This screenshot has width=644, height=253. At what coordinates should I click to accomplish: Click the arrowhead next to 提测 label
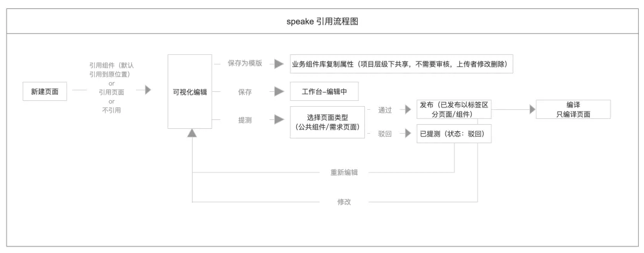point(279,119)
